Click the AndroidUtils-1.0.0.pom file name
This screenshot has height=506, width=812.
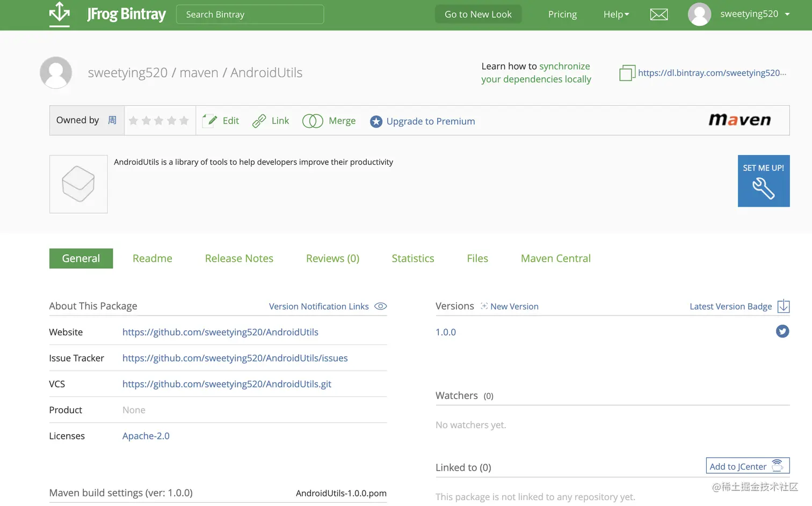(x=341, y=493)
